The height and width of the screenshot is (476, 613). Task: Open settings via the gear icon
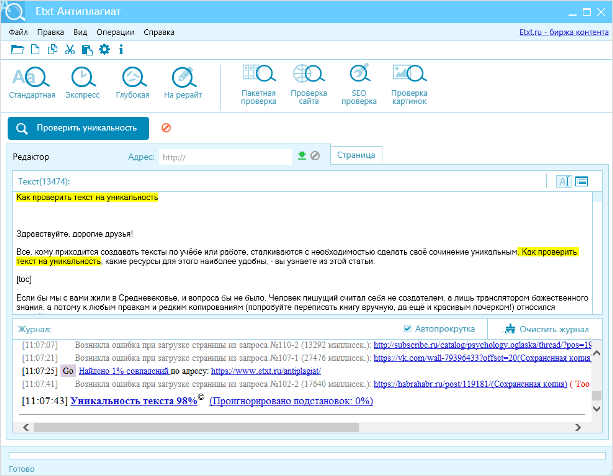(x=104, y=49)
